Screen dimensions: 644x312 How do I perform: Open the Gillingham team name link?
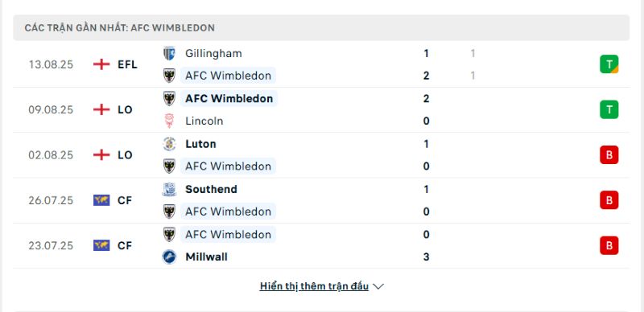213,53
